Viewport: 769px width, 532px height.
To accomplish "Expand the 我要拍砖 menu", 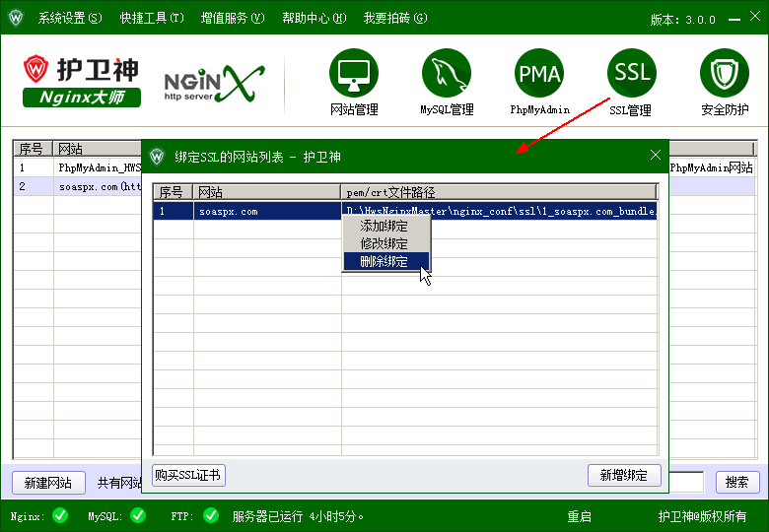I will [x=395, y=18].
